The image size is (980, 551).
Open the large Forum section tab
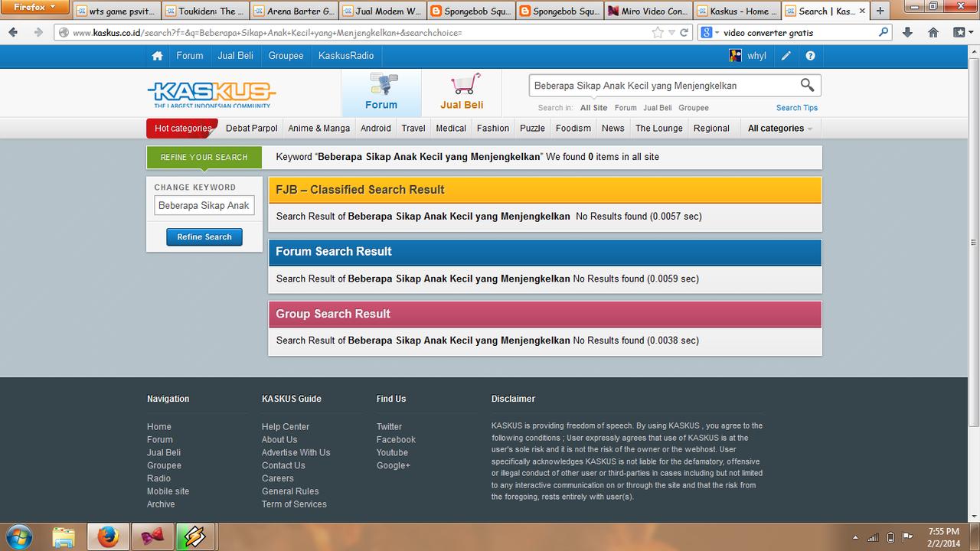pos(381,93)
